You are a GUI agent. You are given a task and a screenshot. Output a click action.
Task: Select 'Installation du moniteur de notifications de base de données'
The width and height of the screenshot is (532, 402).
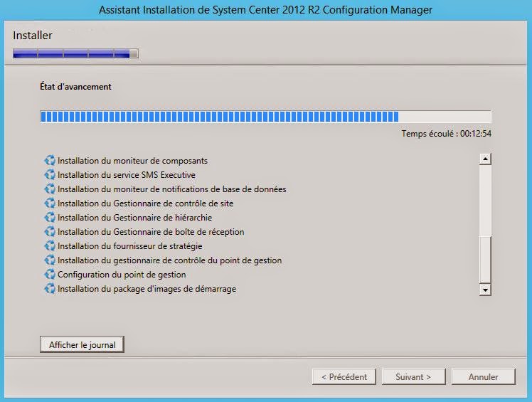click(x=171, y=189)
